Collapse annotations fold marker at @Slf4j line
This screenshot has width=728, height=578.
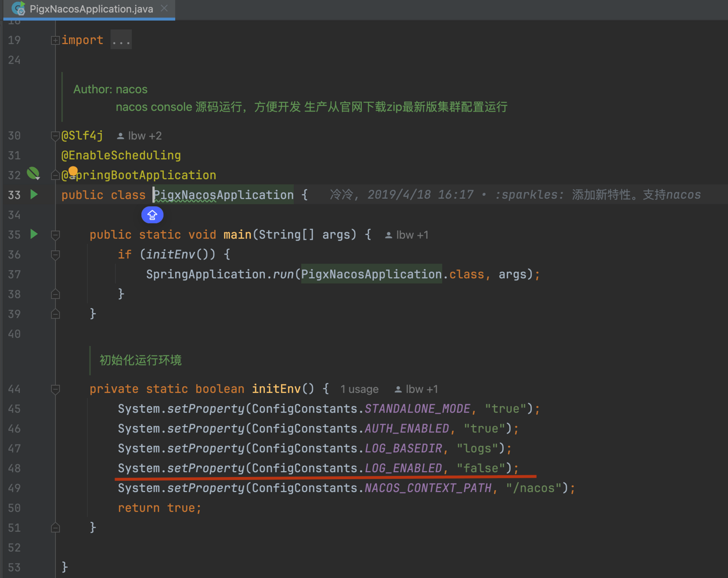click(x=55, y=136)
